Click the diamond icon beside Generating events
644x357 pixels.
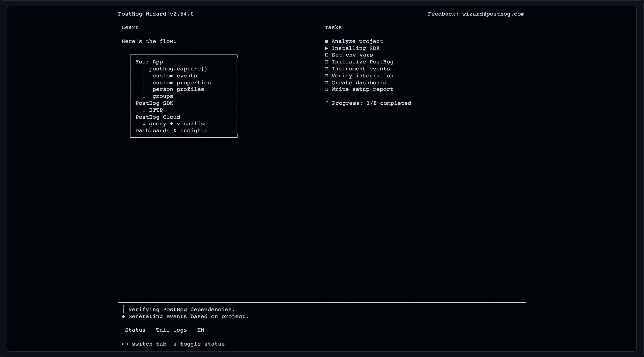[x=123, y=316]
